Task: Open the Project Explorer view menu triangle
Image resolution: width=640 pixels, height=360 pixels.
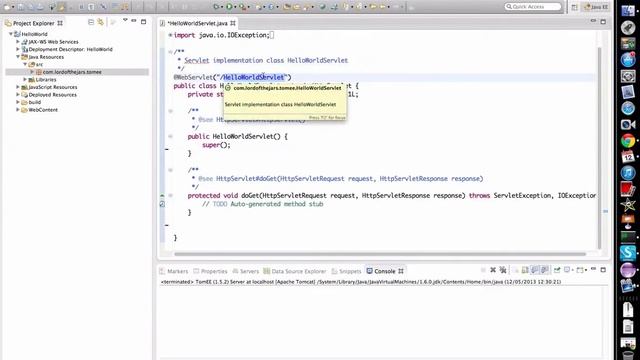Action: click(x=125, y=20)
